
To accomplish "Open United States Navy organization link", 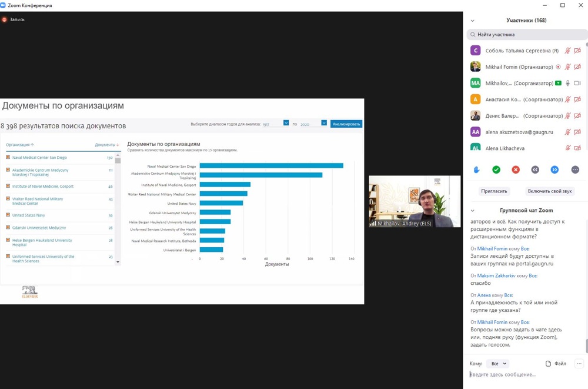I will click(28, 215).
